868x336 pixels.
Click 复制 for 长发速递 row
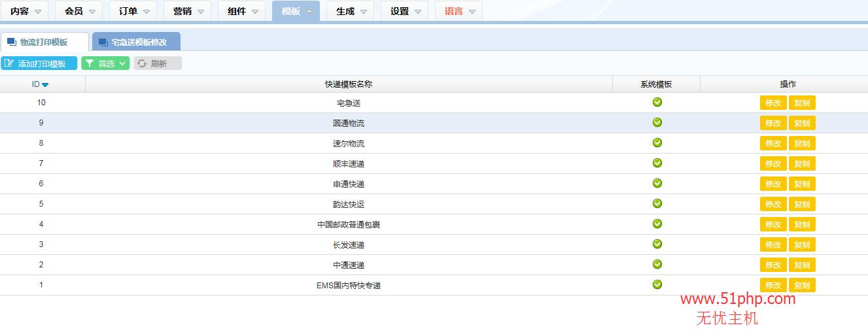(802, 244)
